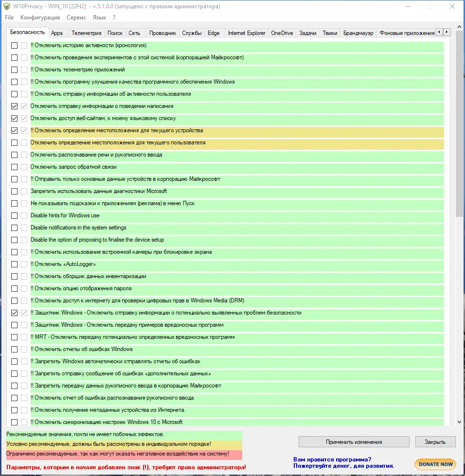Check 'MRT - Отключить передачу' option
Viewport: 465px width, 476px height.
pos(14,337)
